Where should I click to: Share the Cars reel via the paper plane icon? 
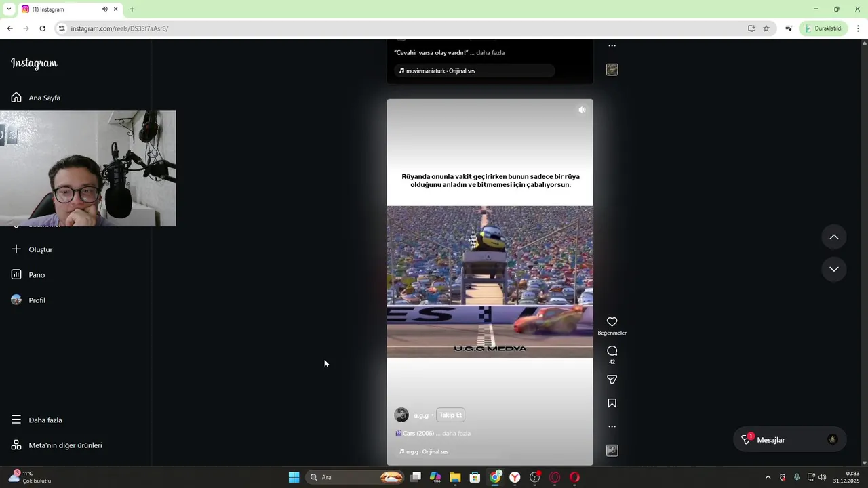pyautogui.click(x=612, y=380)
